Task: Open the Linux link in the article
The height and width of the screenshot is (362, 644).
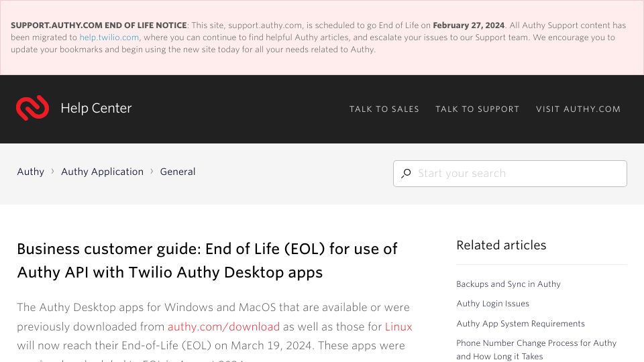Action: 398,326
